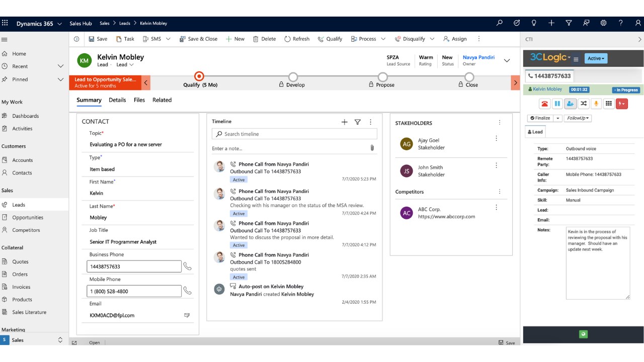Screen dimensions: 644x362
Task: Select the Summary tab
Action: pos(89,100)
